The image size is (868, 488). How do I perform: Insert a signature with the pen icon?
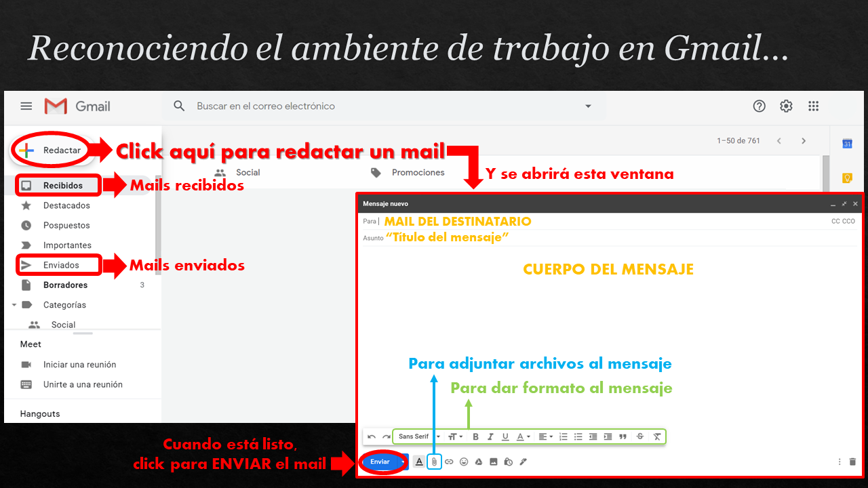(523, 462)
